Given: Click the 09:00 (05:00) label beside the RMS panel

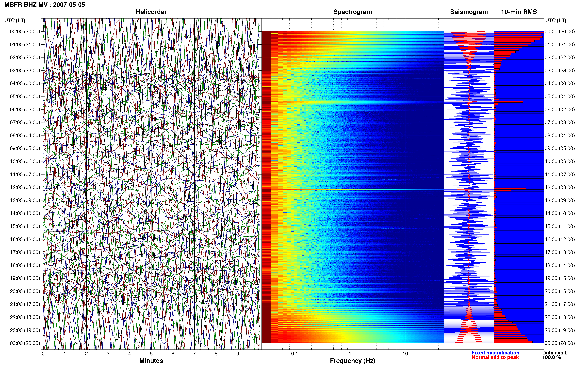Looking at the screenshot, I should coord(560,148).
